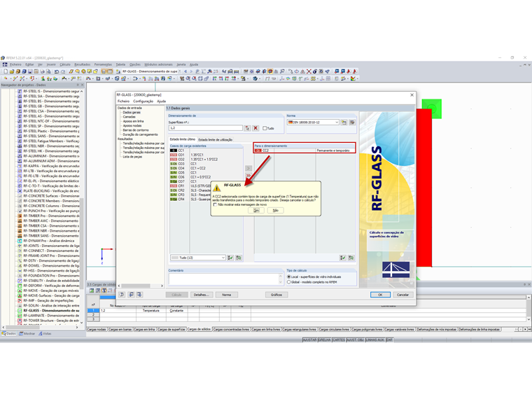Switch to Estado limite de utilização tab
The image size is (532, 399).
point(216,139)
